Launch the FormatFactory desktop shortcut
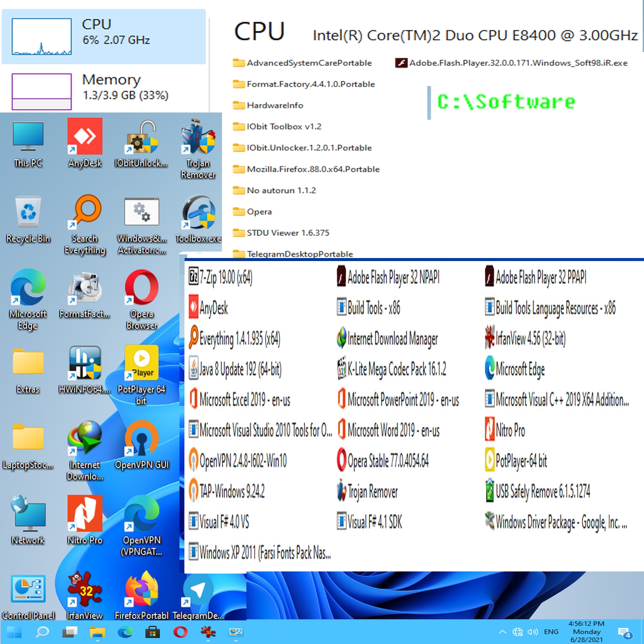644x644 pixels. click(x=85, y=295)
